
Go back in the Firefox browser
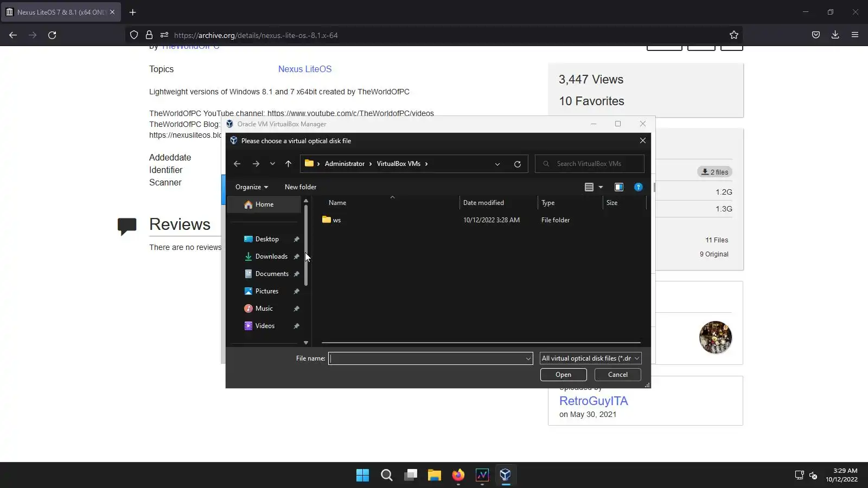pyautogui.click(x=13, y=35)
